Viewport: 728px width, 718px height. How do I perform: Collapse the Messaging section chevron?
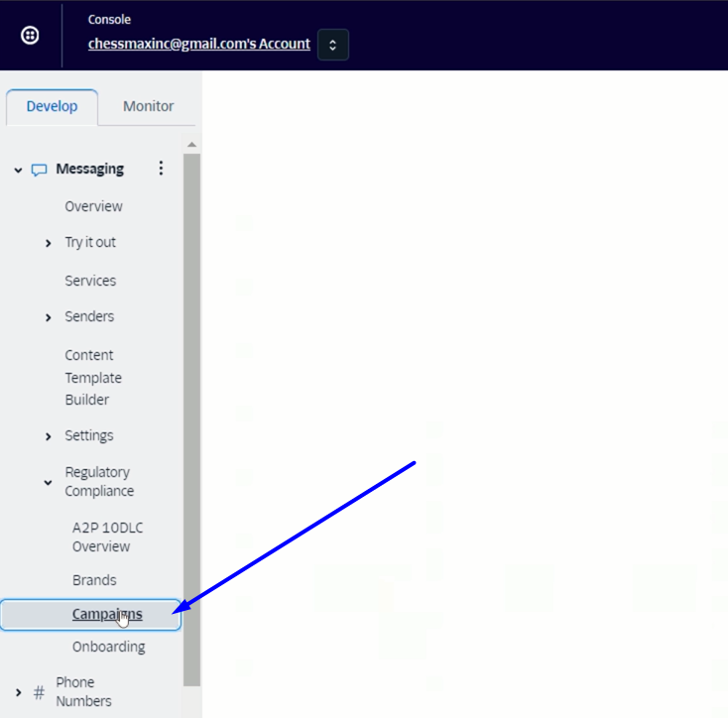coord(18,170)
